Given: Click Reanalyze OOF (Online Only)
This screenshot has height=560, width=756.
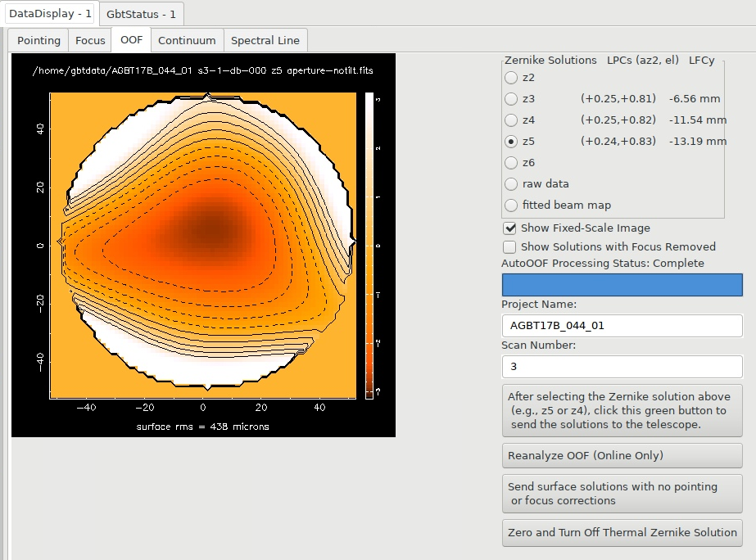Looking at the screenshot, I should 622,455.
